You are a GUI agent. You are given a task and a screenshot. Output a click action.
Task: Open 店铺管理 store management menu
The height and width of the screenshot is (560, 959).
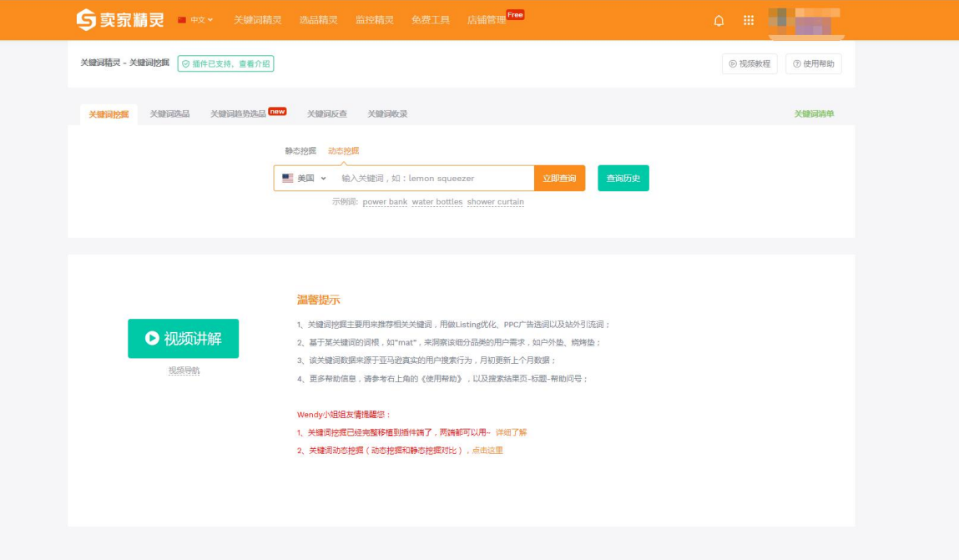[487, 20]
